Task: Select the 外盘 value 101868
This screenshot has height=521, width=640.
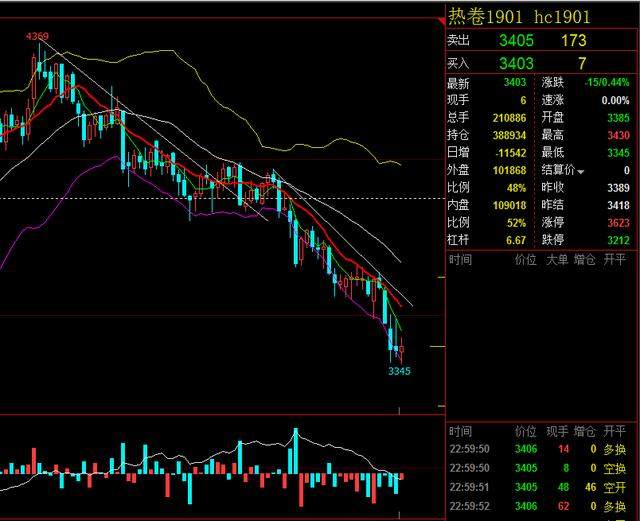Action: point(509,170)
